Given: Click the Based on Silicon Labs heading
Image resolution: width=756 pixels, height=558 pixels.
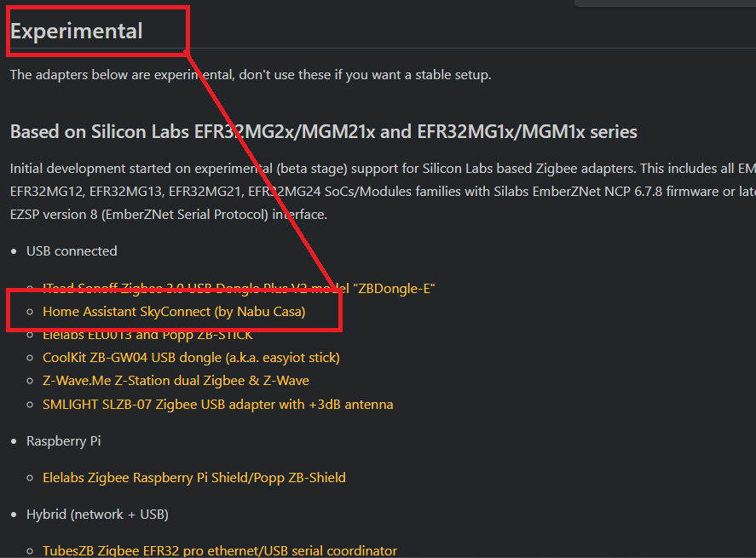Looking at the screenshot, I should coord(324,131).
